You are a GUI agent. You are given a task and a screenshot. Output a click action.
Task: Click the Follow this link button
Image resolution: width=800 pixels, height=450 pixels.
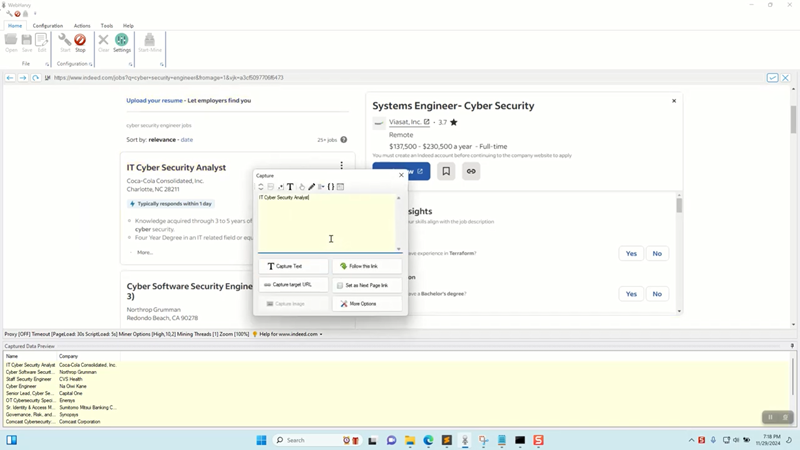coord(367,267)
